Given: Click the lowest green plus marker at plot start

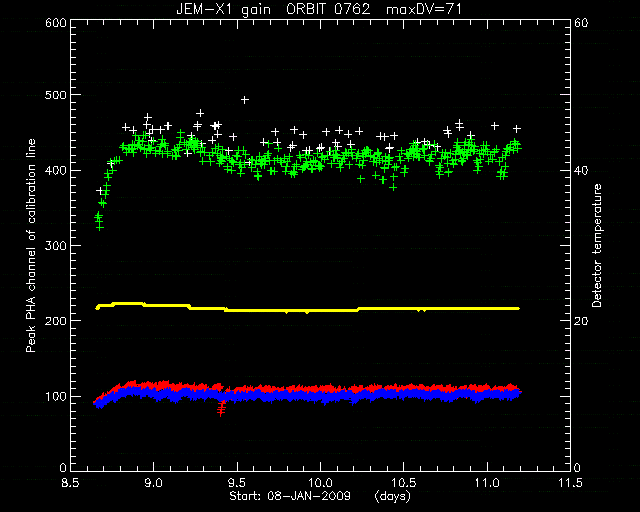Looking at the screenshot, I should pyautogui.click(x=100, y=227).
